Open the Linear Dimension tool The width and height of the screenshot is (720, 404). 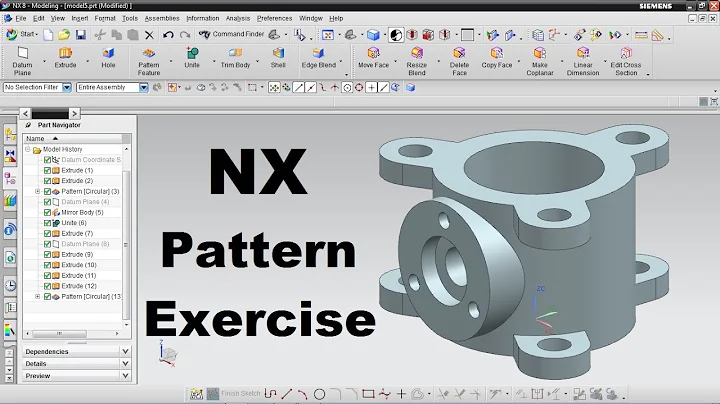pos(583,61)
